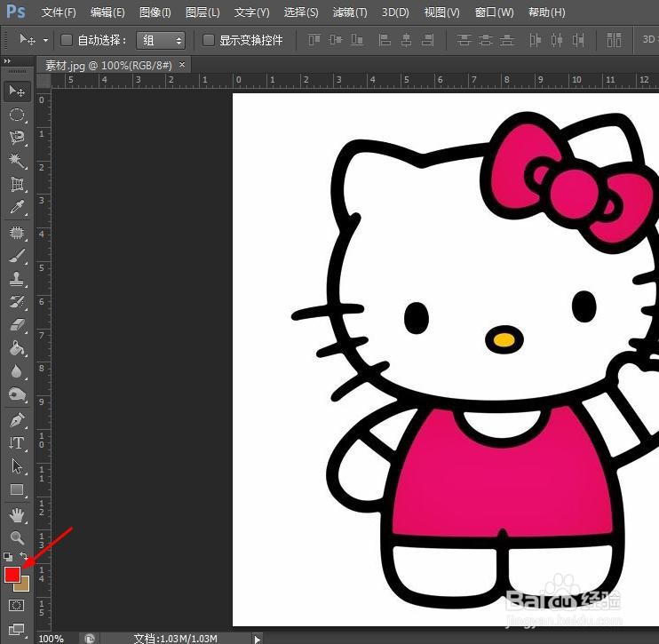This screenshot has height=644, width=659.
Task: Select the Eyedropper tool
Action: pyautogui.click(x=17, y=207)
